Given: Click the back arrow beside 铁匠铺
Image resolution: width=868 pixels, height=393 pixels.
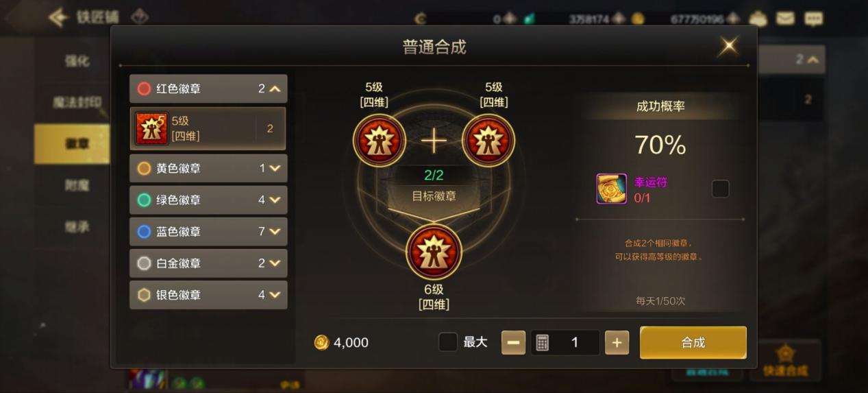Looking at the screenshot, I should (59, 17).
